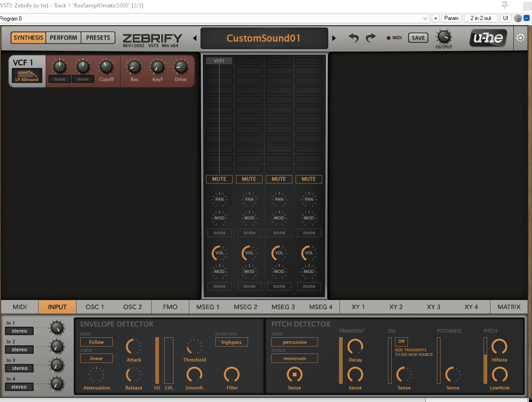The image size is (532, 402).
Task: Open the MIDI tab
Action: click(20, 307)
